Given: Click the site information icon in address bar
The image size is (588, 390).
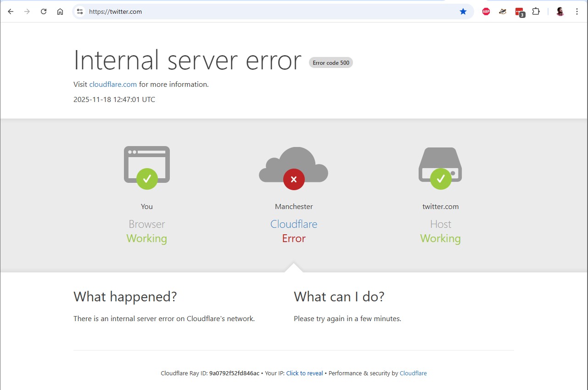Looking at the screenshot, I should pyautogui.click(x=80, y=11).
